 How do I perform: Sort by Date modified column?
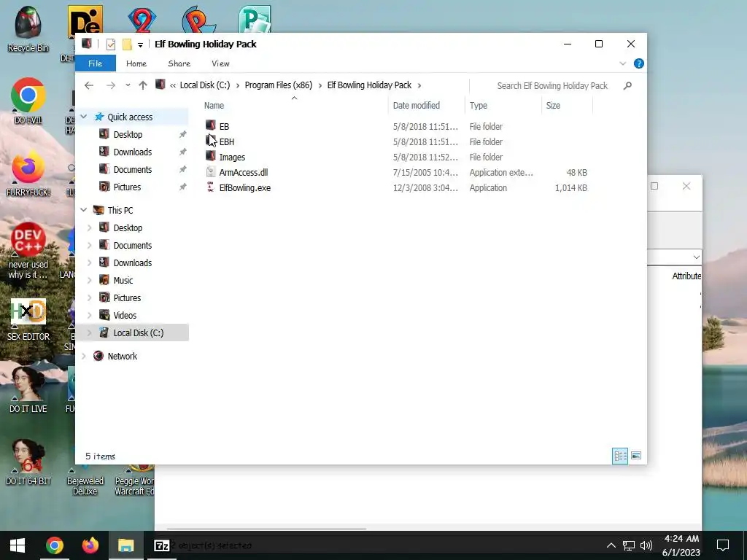click(417, 105)
